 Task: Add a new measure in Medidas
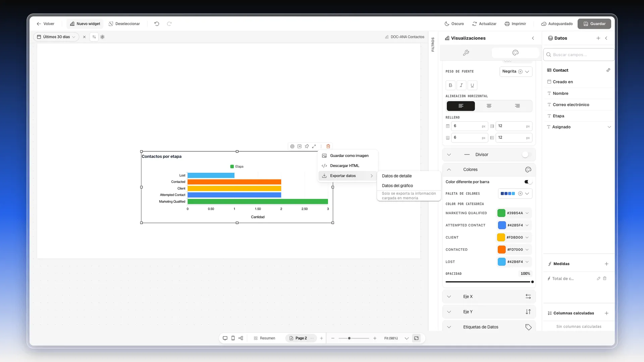click(x=606, y=264)
